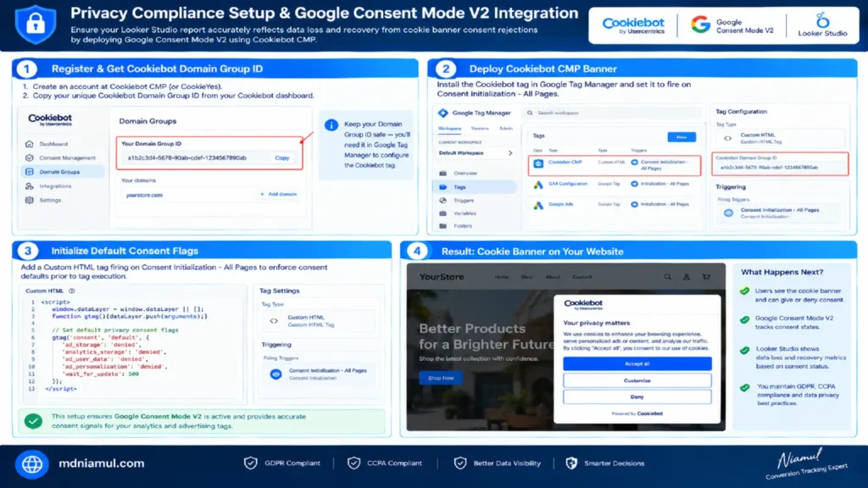Switch to the Admin tab in Tag Manager
The width and height of the screenshot is (868, 488).
coord(506,129)
